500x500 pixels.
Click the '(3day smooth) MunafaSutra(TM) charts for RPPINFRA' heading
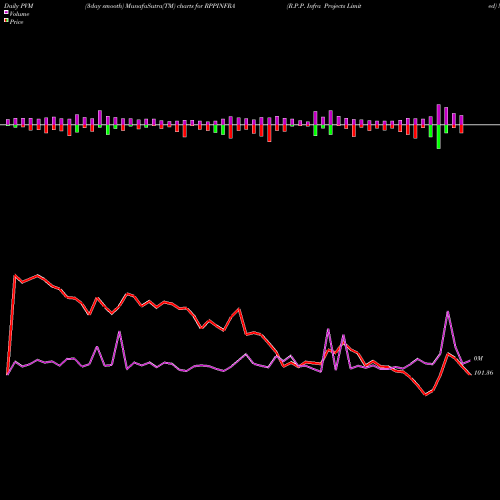coord(160,6)
